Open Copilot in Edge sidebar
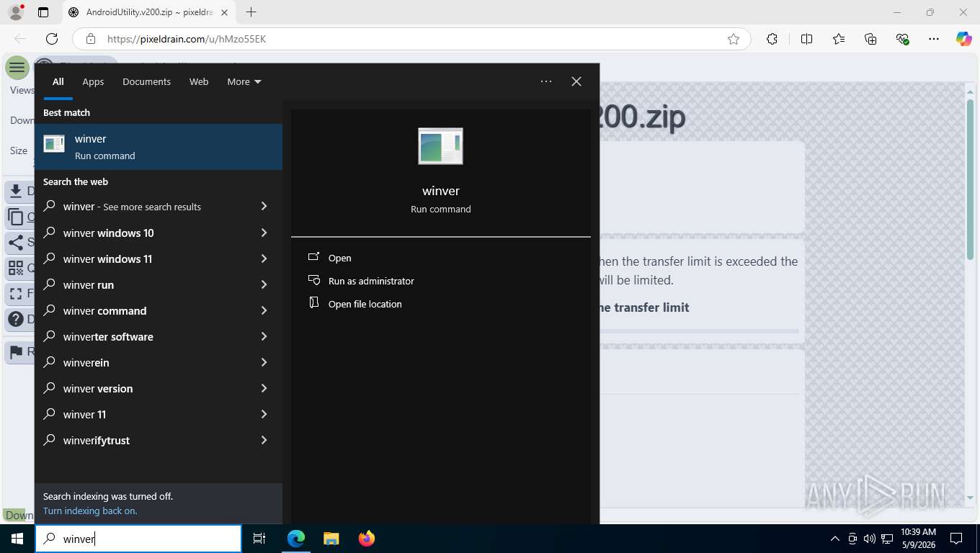The image size is (980, 553). coord(964,39)
